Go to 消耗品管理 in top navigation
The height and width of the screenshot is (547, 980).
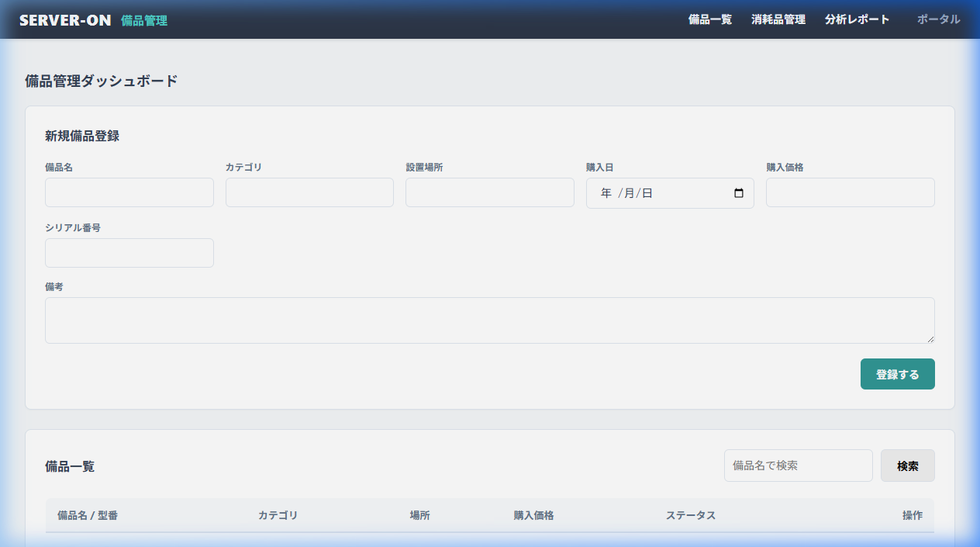pos(778,19)
